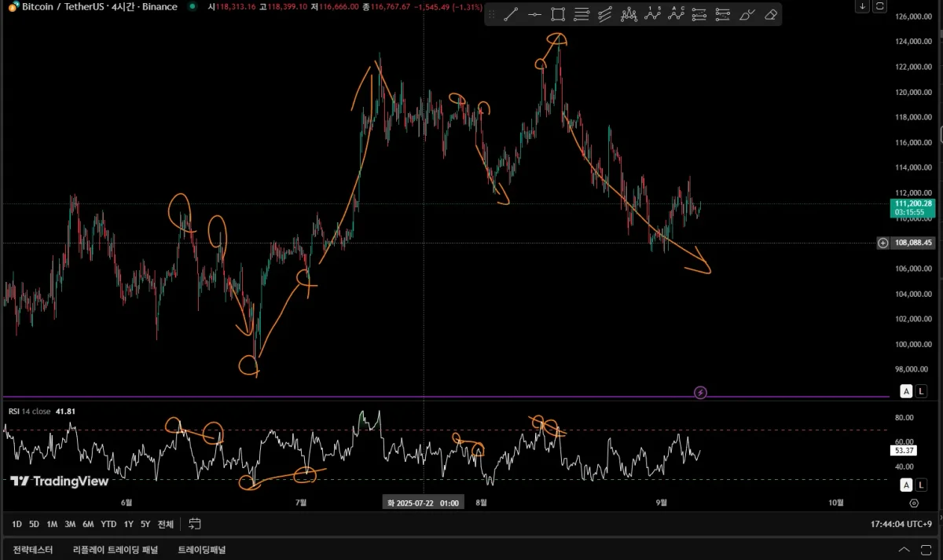Image resolution: width=943 pixels, height=560 pixels.
Task: Open the 전략테스터 tab
Action: point(33,550)
